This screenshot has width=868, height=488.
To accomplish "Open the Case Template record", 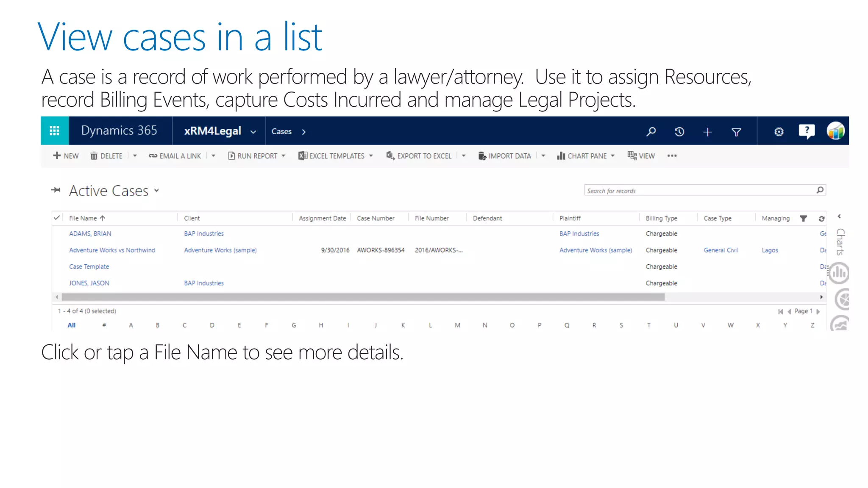I will (x=89, y=267).
